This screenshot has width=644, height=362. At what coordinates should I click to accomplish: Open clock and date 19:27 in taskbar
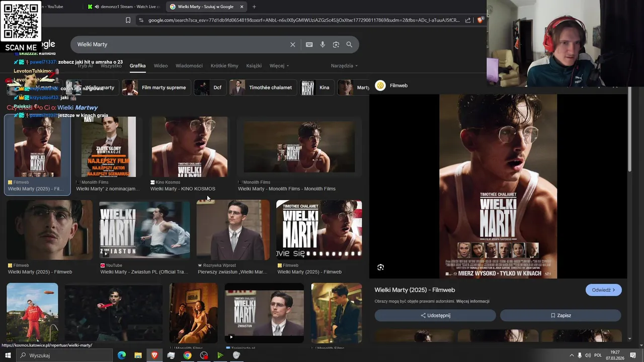[615, 355]
